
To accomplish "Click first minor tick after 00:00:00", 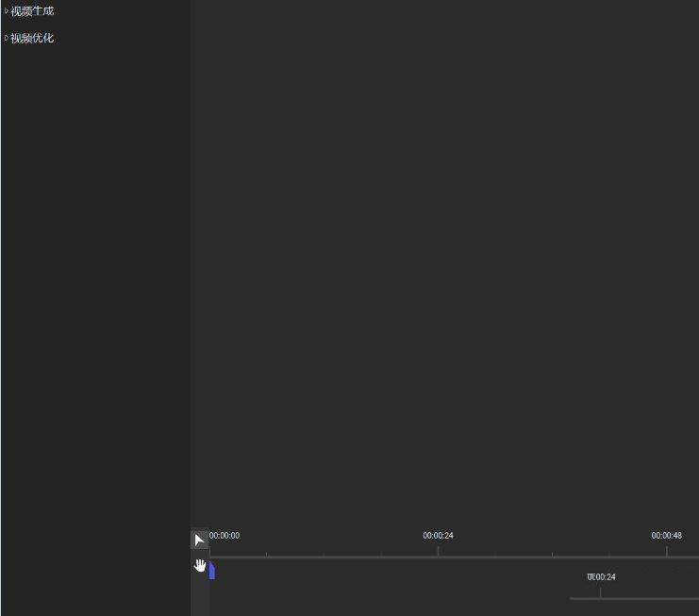I will [x=267, y=554].
